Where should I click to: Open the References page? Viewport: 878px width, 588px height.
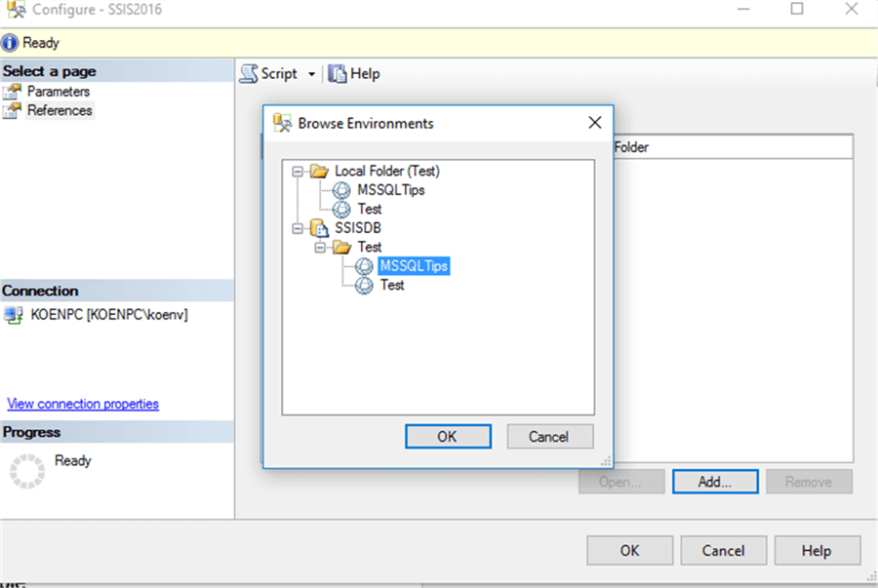[60, 110]
